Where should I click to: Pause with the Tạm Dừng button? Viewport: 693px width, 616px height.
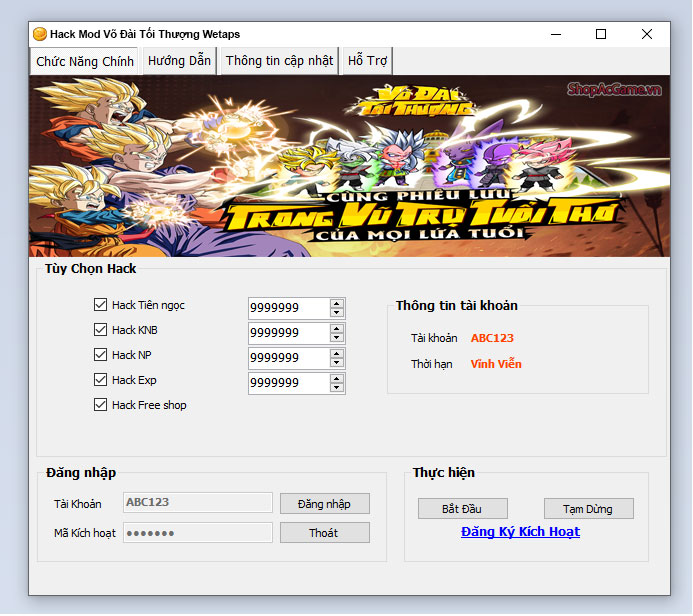click(x=589, y=509)
